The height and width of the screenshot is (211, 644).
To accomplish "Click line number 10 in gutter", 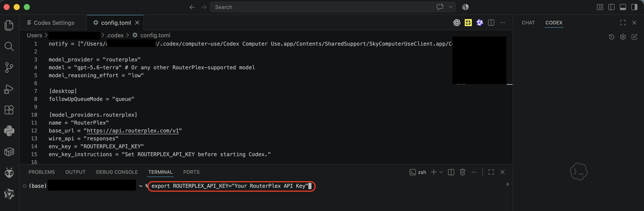I will tap(34, 115).
